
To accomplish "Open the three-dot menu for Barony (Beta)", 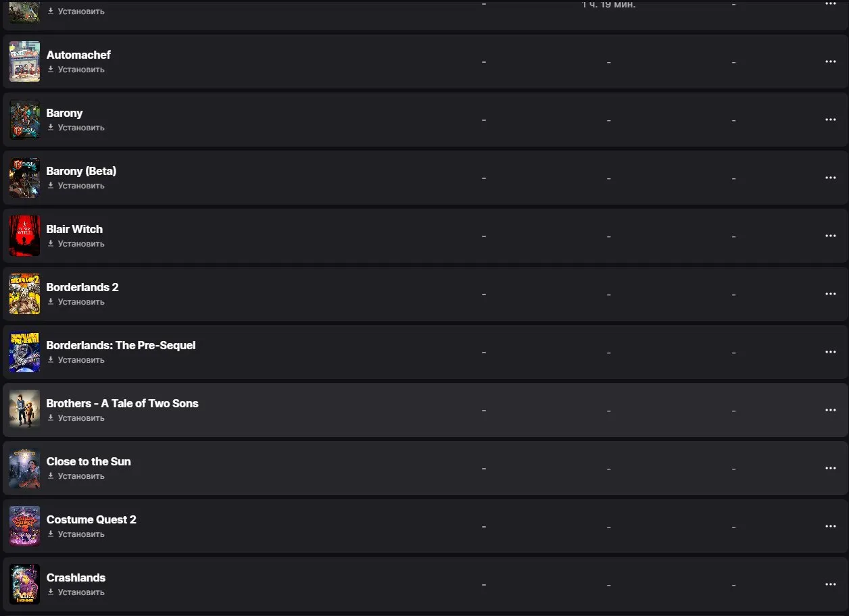I will point(831,178).
